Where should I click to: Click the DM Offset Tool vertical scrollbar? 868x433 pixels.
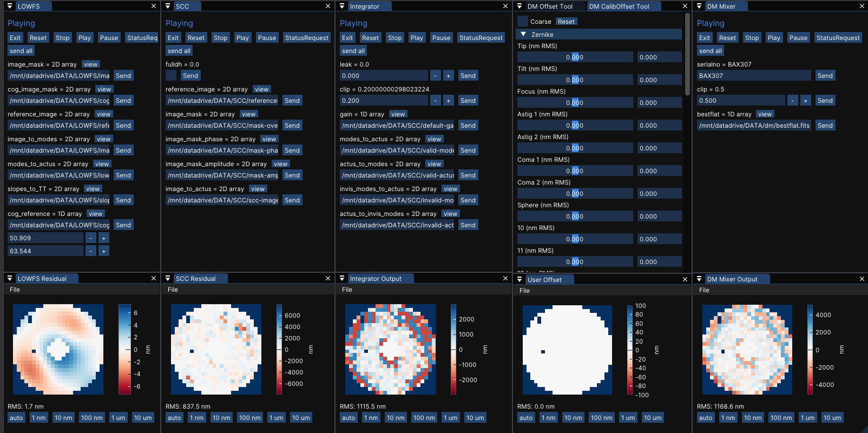click(x=687, y=54)
